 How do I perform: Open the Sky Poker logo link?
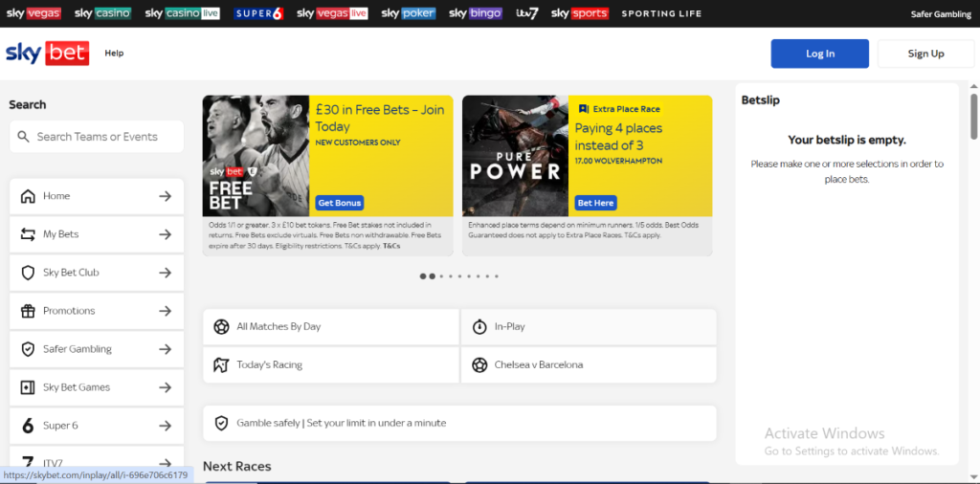[409, 13]
